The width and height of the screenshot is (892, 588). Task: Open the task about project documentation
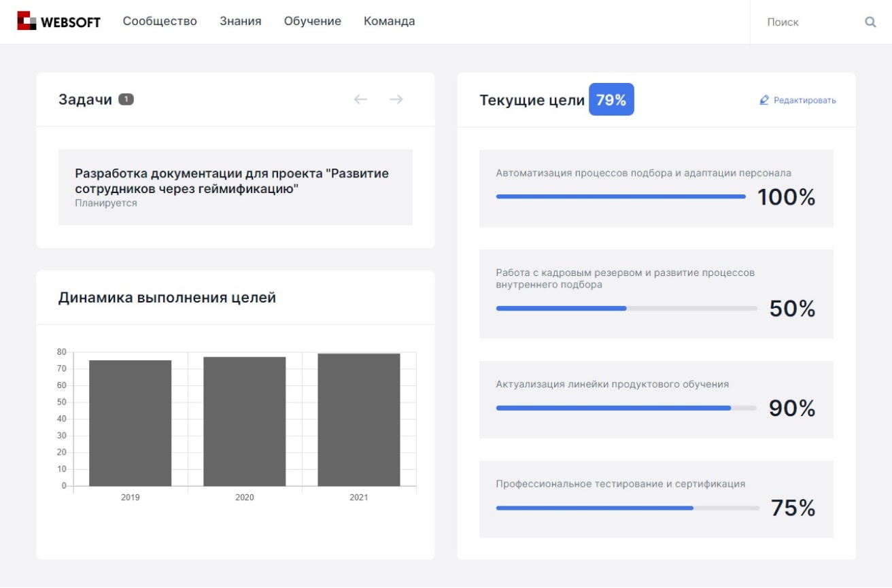click(x=235, y=187)
